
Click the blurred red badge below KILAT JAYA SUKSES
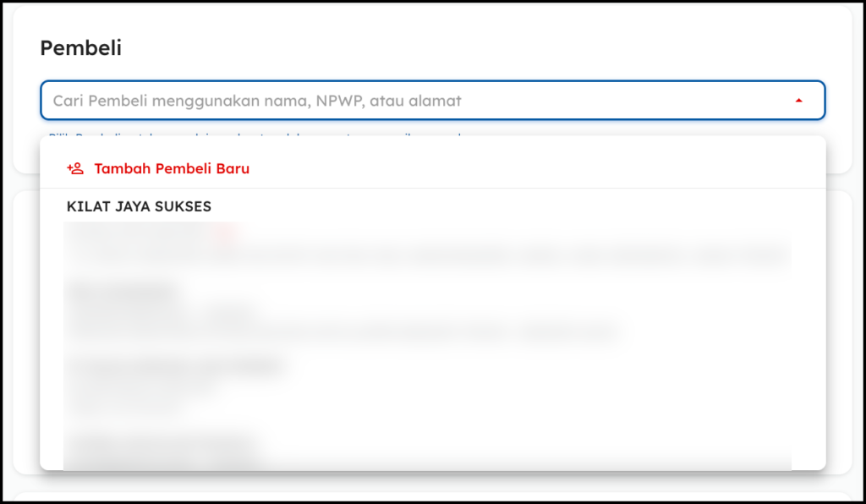(225, 230)
